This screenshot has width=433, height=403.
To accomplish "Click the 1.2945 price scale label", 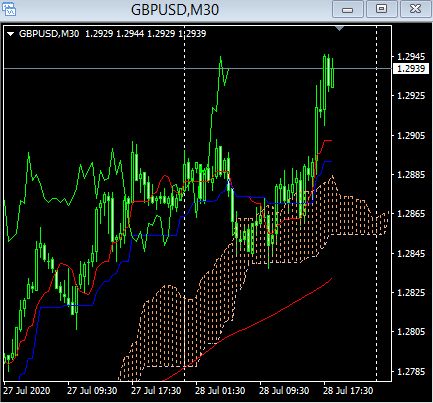I will 411,56.
